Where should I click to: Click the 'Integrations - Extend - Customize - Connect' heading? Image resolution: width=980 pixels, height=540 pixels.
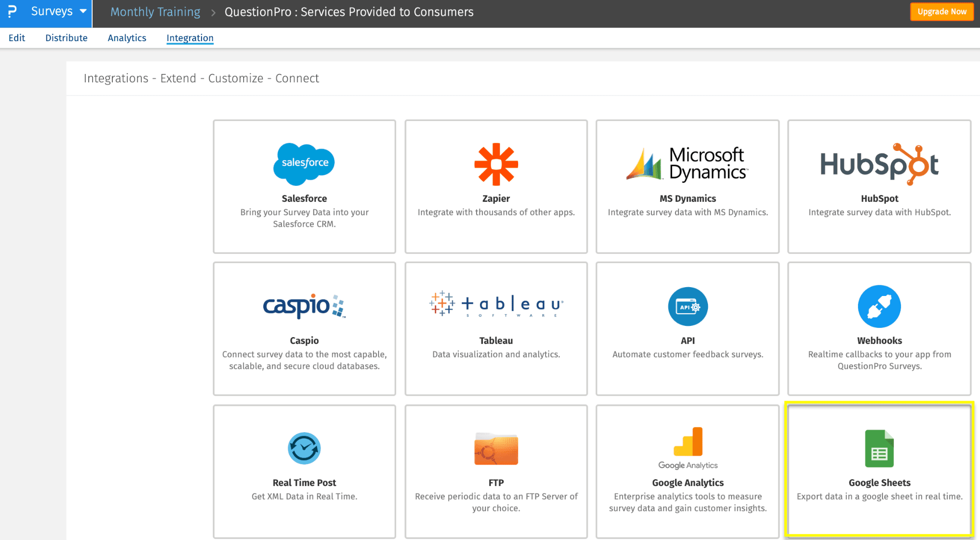pos(201,78)
